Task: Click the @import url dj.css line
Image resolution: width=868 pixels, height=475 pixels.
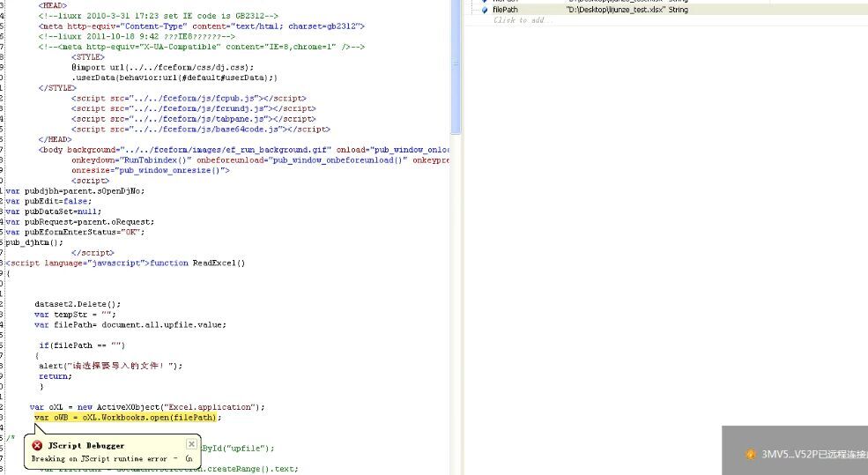Action: 162,68
